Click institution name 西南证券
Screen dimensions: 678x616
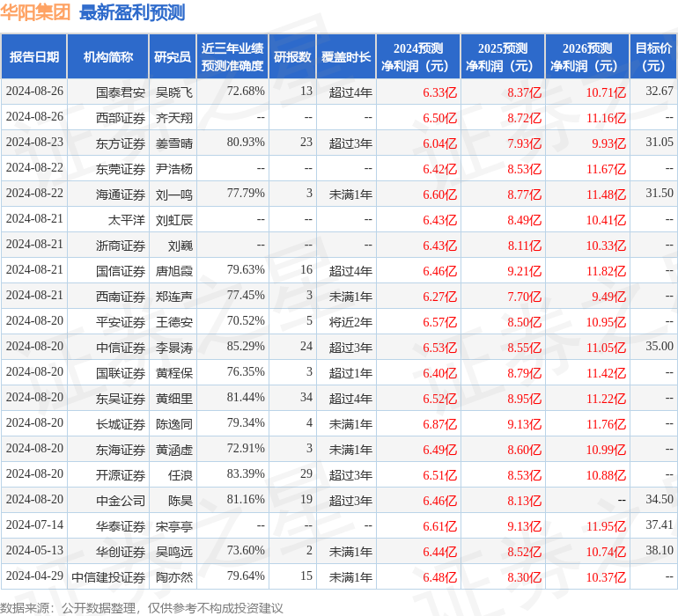click(121, 296)
